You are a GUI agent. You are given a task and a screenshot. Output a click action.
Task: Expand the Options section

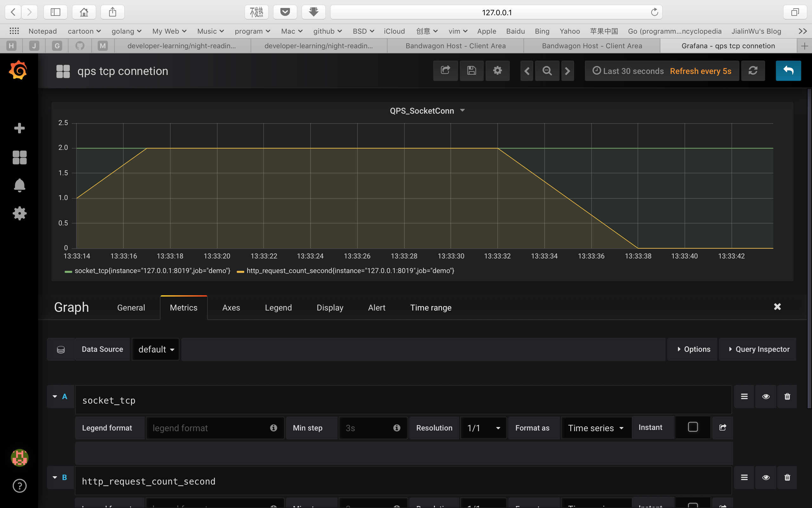coord(692,350)
